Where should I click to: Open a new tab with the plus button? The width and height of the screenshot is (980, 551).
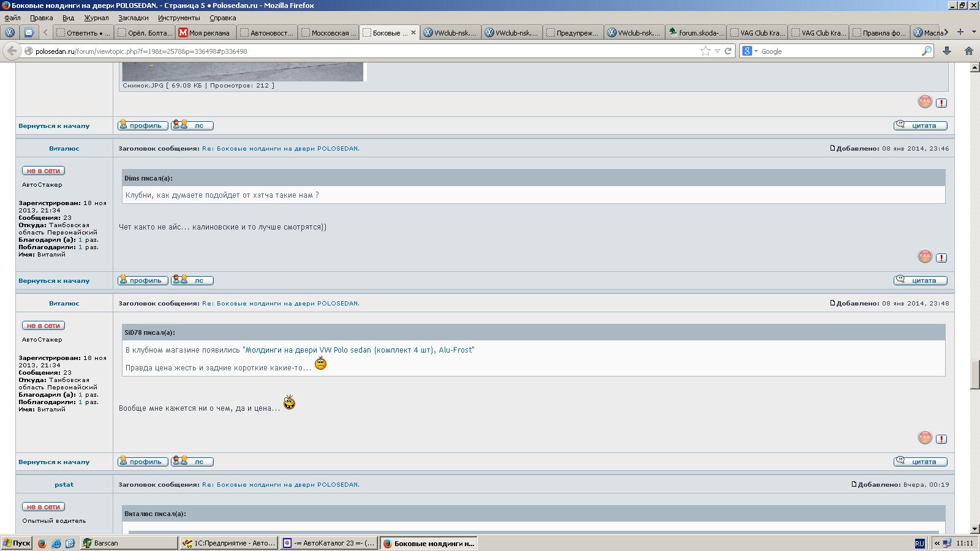960,32
